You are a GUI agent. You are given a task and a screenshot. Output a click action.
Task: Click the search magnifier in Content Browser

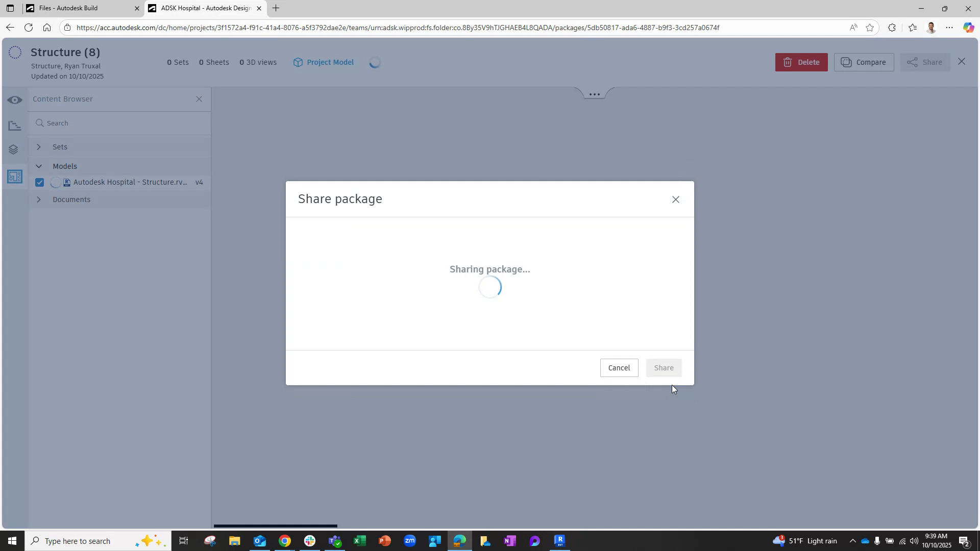point(39,122)
